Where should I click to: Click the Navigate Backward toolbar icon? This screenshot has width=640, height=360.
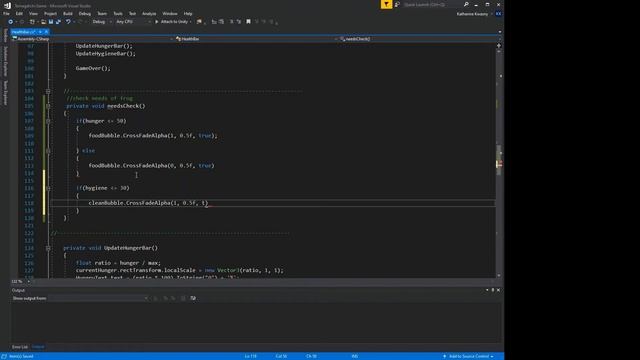tap(11, 22)
